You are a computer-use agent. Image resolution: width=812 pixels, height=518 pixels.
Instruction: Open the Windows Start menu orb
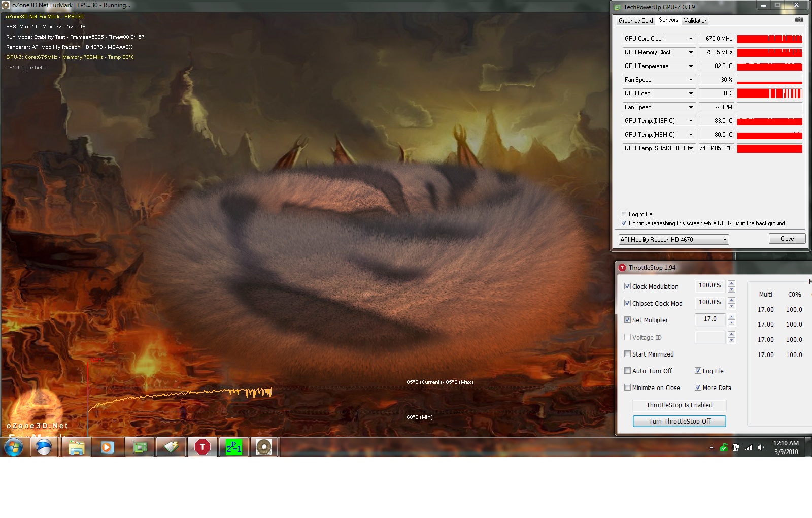pos(14,447)
